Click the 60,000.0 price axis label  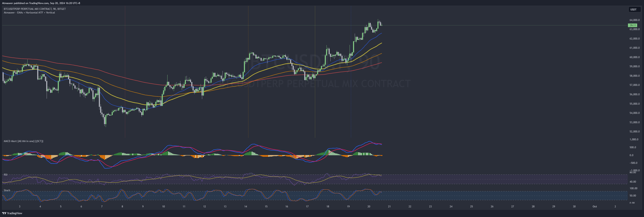635,57
